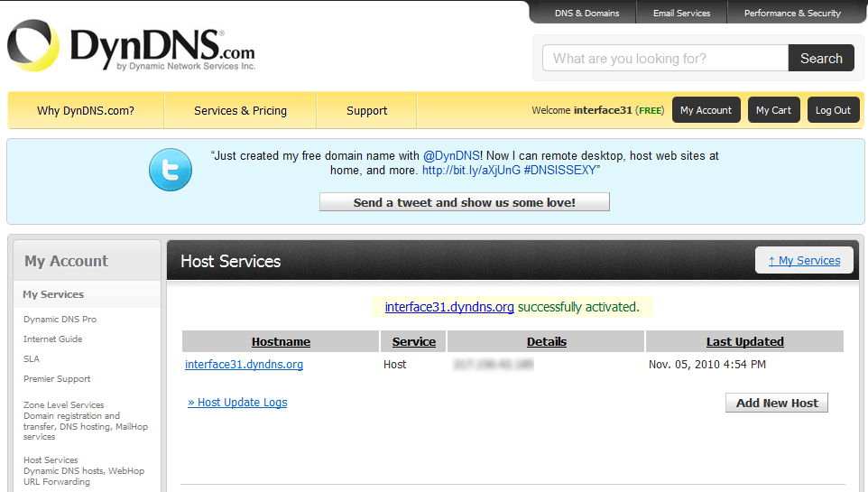Click the 'Nov. 05, 2010 4:54 PM' timestamp

[x=706, y=365]
